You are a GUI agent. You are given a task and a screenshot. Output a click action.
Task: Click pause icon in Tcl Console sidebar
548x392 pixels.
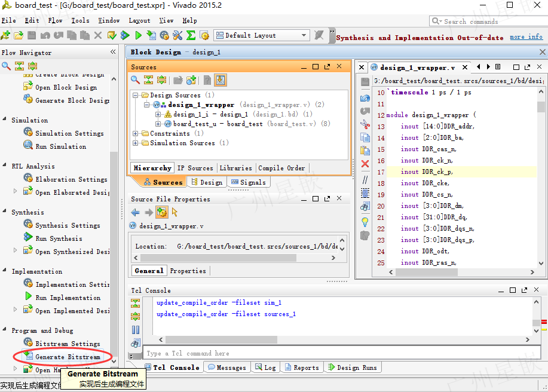click(x=136, y=330)
